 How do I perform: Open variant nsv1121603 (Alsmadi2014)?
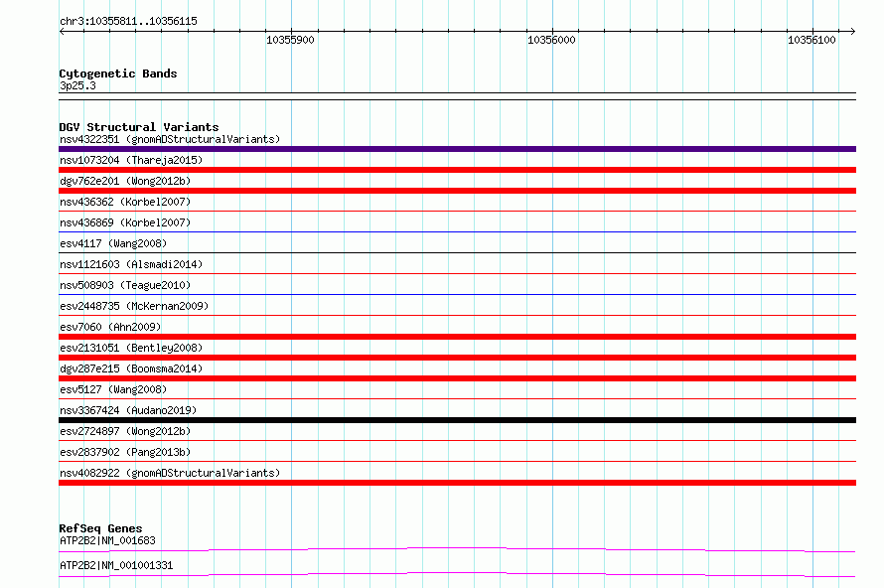point(131,264)
